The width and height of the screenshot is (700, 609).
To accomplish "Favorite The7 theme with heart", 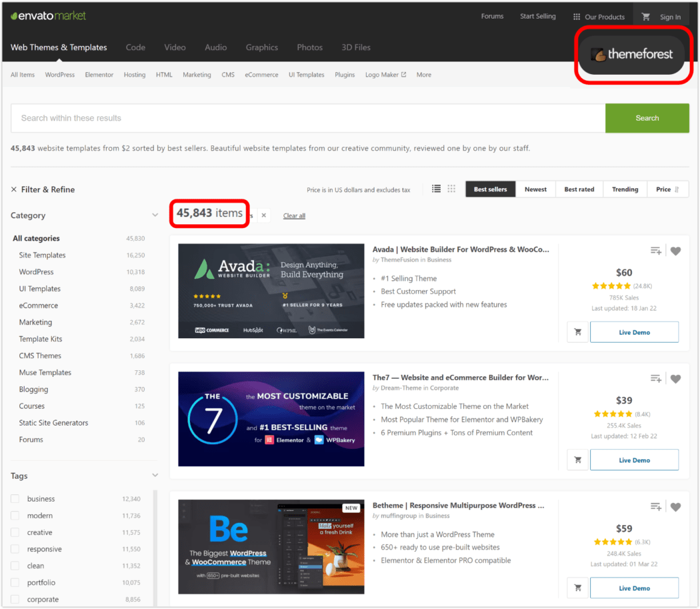I will click(675, 379).
